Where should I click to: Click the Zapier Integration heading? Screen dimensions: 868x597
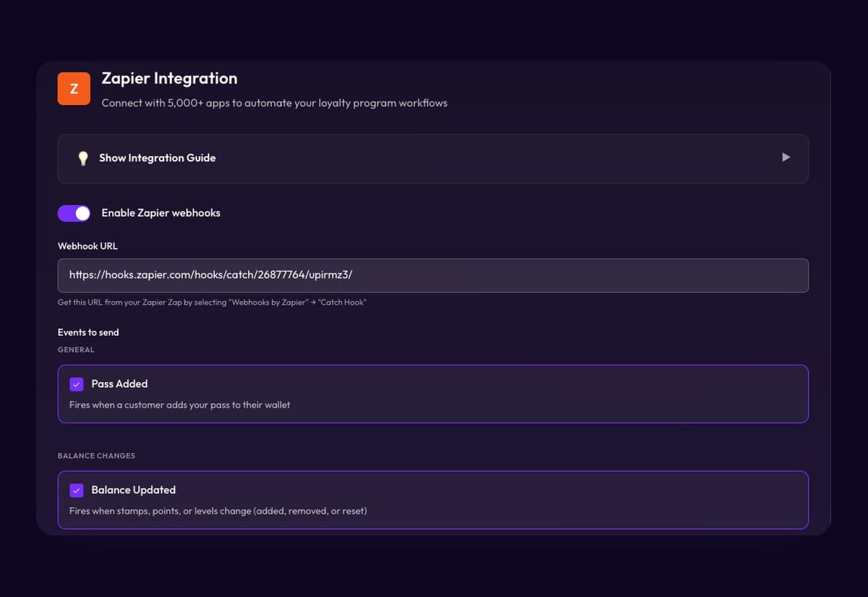point(169,78)
